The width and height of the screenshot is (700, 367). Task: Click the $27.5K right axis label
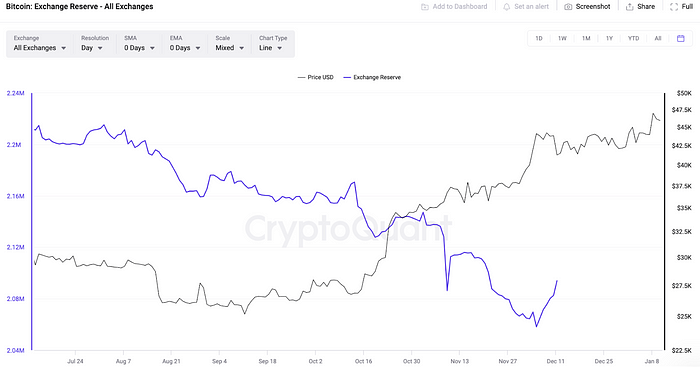point(682,286)
